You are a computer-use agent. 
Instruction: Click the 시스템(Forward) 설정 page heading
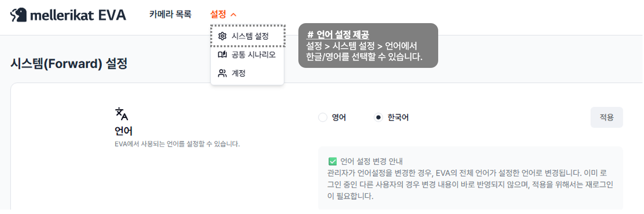click(x=68, y=63)
